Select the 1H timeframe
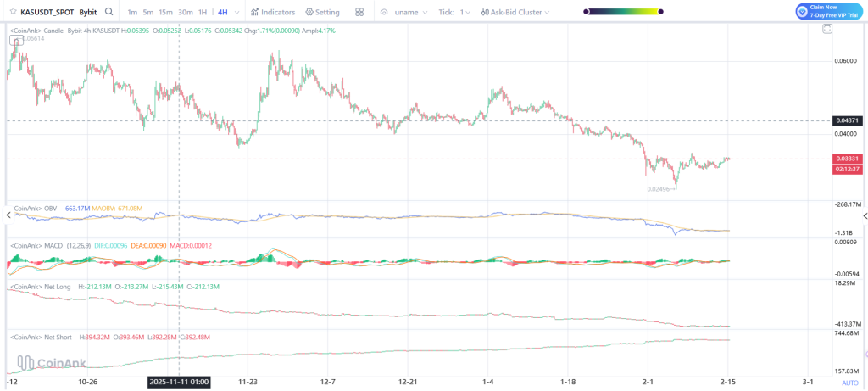Image resolution: width=868 pixels, height=391 pixels. click(x=202, y=13)
